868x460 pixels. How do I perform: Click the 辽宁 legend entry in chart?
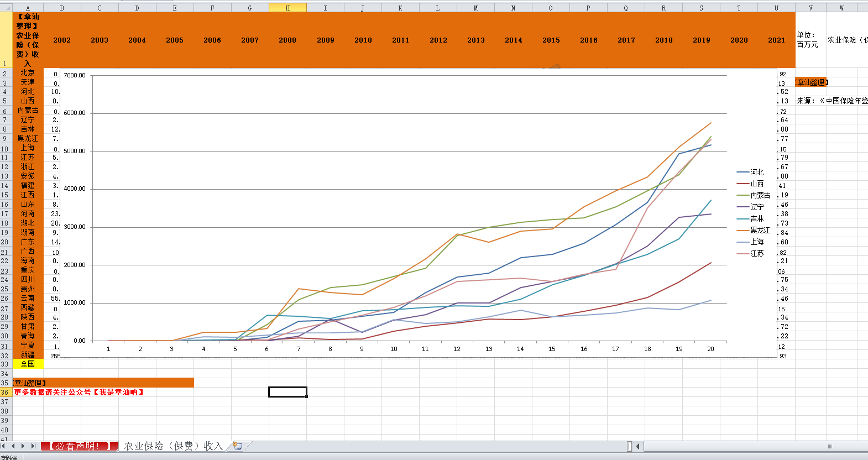click(750, 207)
